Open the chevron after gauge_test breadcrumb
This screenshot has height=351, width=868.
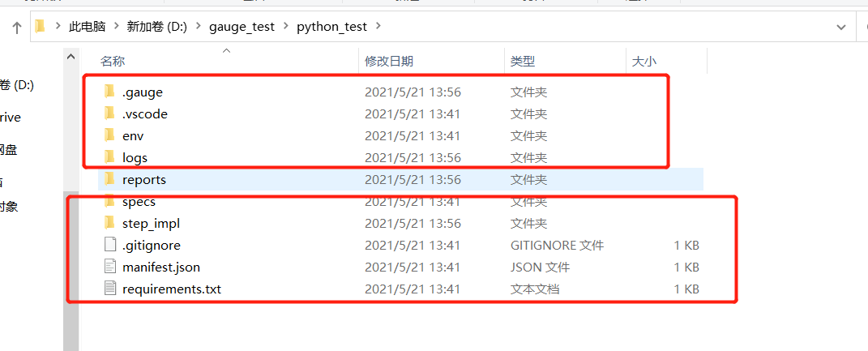(x=284, y=28)
